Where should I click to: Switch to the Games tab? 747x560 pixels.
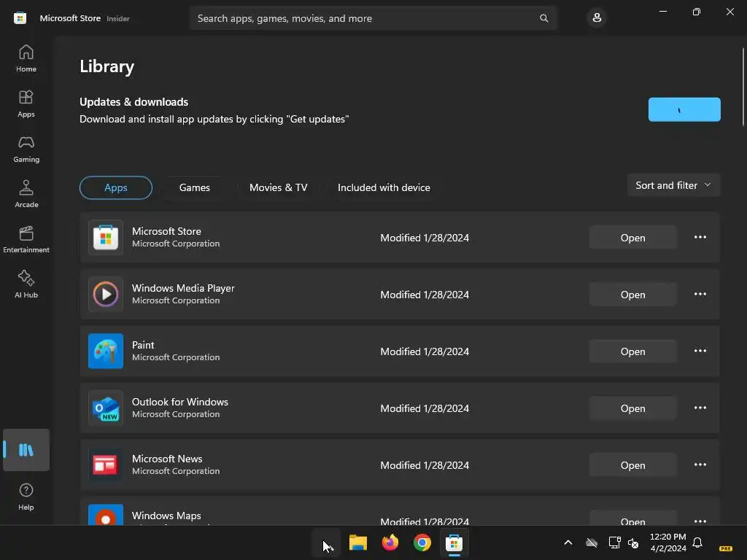194,187
